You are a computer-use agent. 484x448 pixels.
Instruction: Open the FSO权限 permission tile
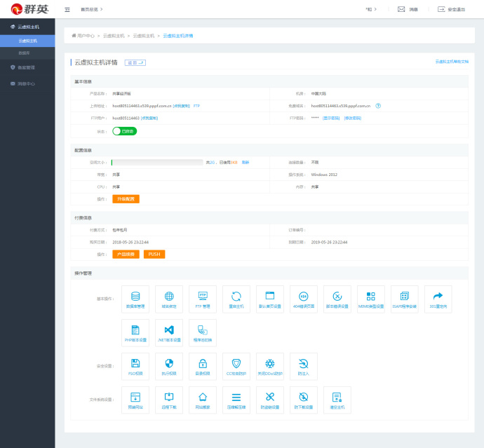click(135, 367)
